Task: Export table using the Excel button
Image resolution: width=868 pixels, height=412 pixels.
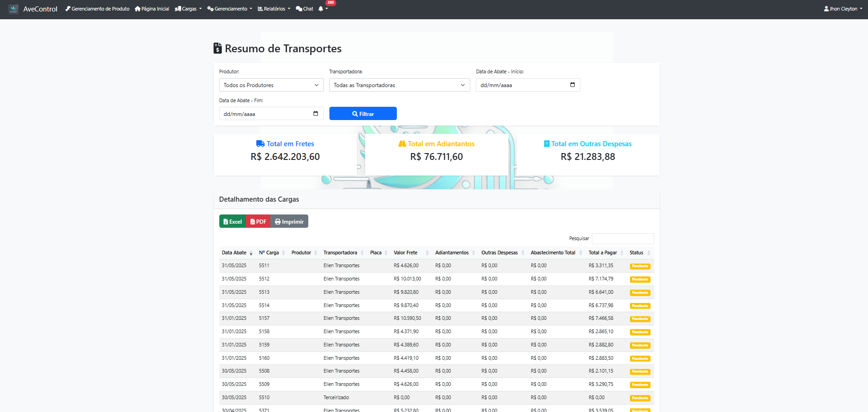Action: (233, 221)
